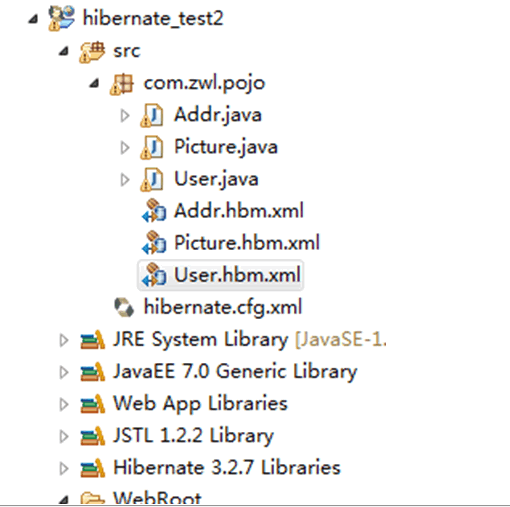This screenshot has width=510, height=507.
Task: Click the JRE System Library icon
Action: click(x=93, y=340)
